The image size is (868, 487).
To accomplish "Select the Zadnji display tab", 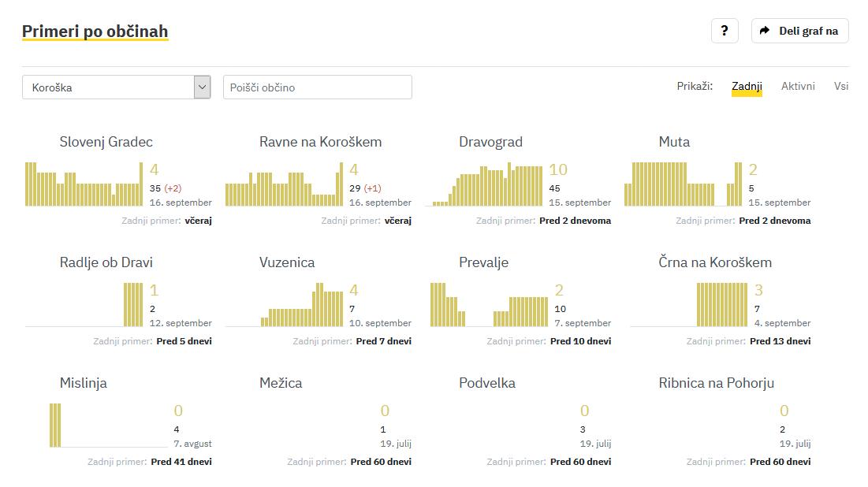I will 747,86.
